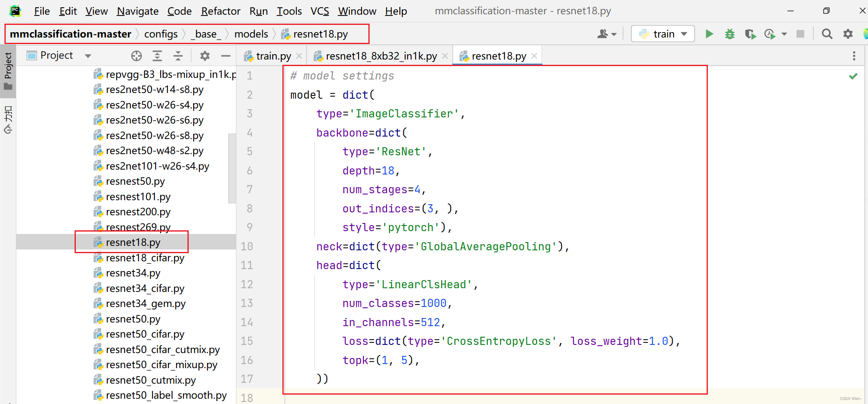
Task: Toggle the Project sidebar tab
Action: (x=8, y=71)
